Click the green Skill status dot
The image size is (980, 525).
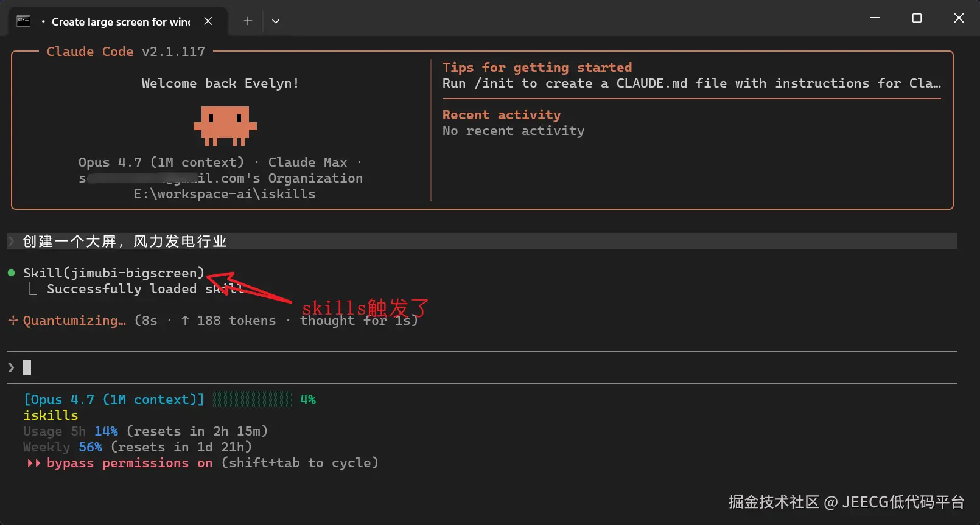[11, 273]
